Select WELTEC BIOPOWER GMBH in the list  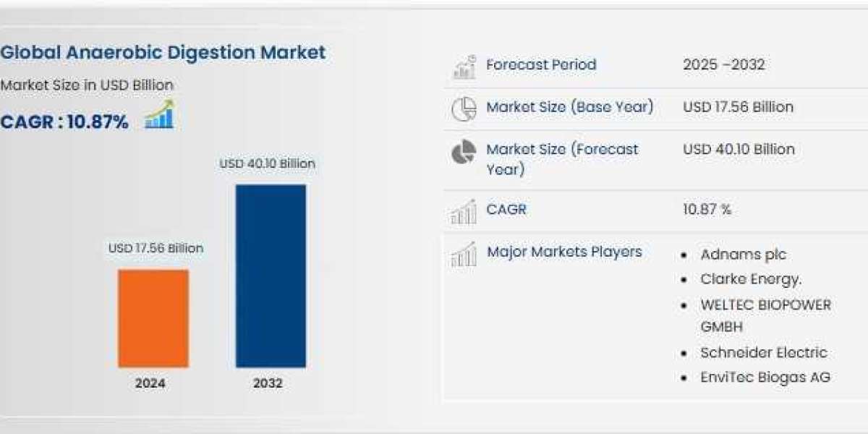tap(765, 315)
